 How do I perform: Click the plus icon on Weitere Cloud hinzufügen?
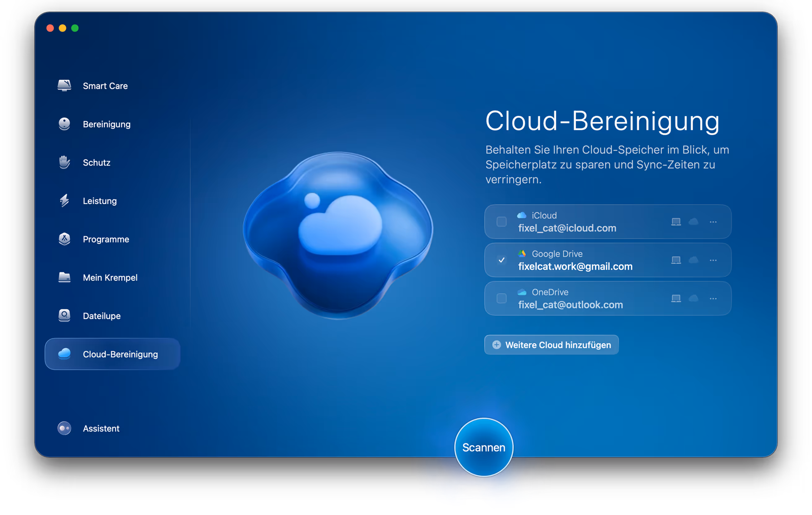tap(497, 345)
